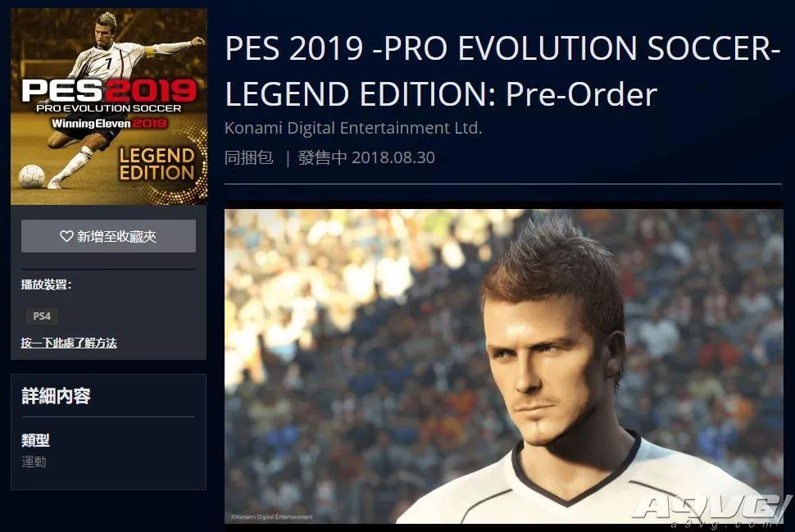Select the PS4 platform badge
Screen dimensions: 795x532
click(42, 316)
